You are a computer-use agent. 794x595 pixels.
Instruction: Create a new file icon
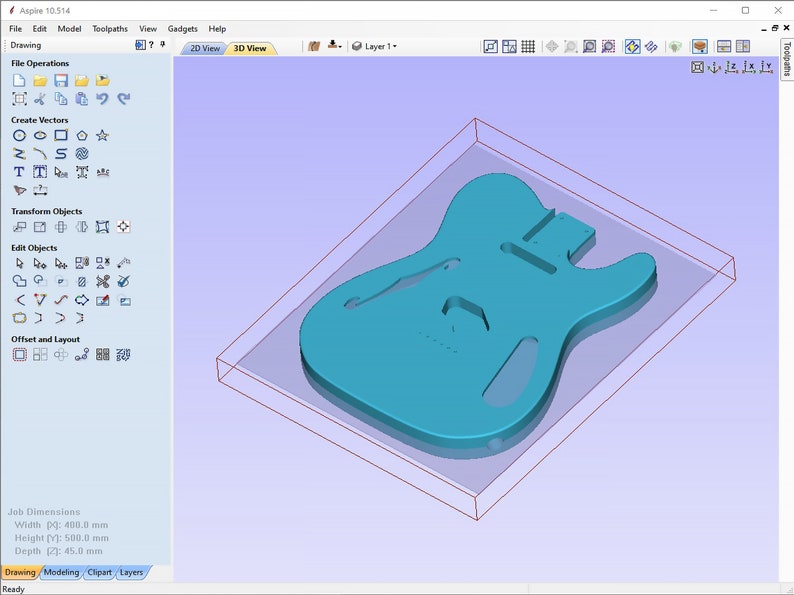(x=19, y=81)
